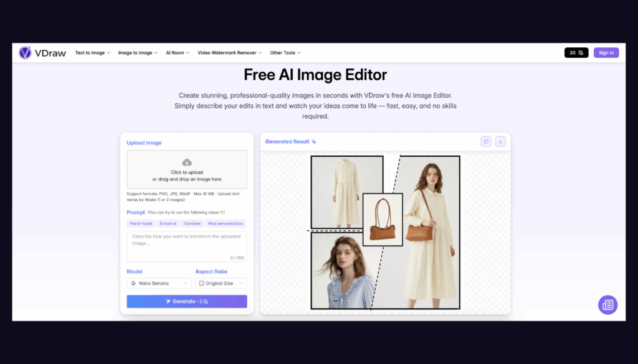This screenshot has width=638, height=364.
Task: Click the Google icon beside Nano Banana
Action: point(133,283)
